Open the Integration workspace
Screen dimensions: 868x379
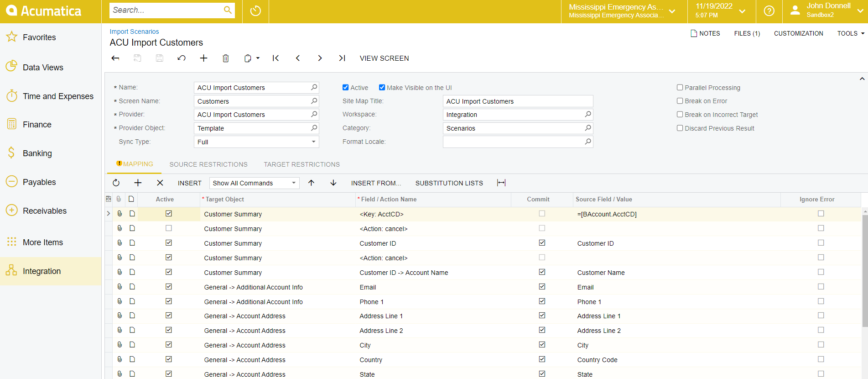coord(51,271)
